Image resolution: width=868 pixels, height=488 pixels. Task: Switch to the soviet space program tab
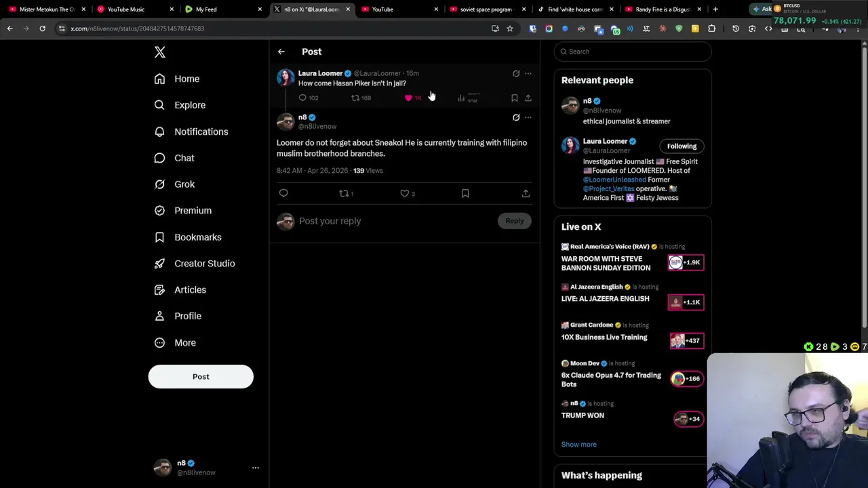click(486, 9)
